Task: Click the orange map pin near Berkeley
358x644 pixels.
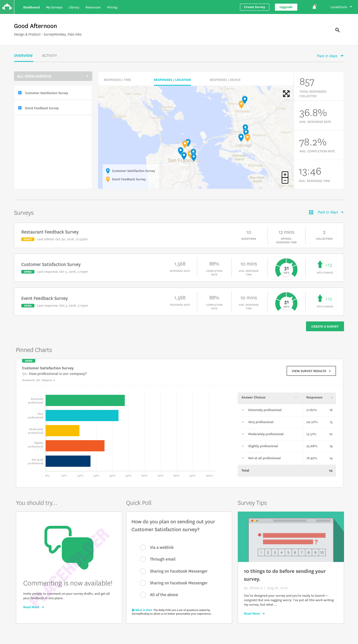Action: [241, 104]
